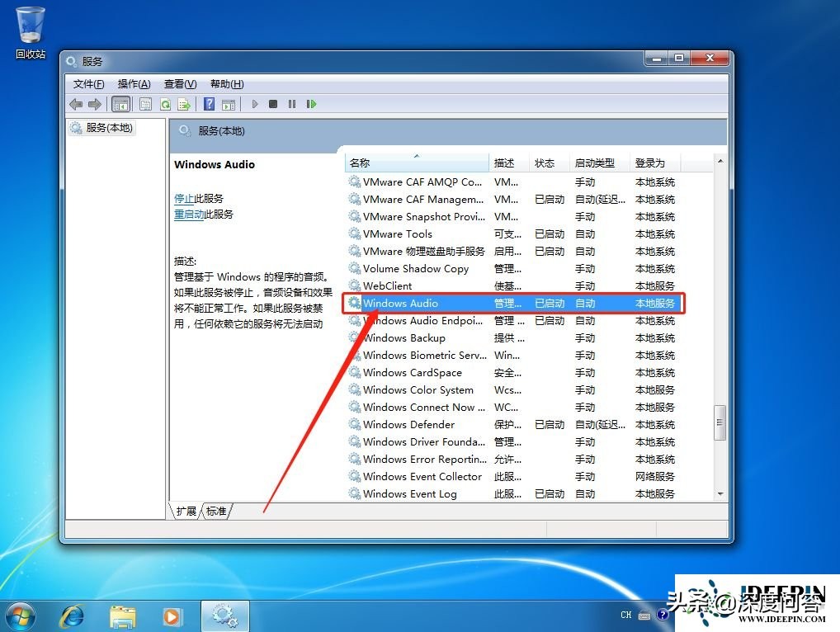Viewport: 840px width, 632px height.
Task: Click the gear icon beside Windows Defender
Action: [355, 424]
